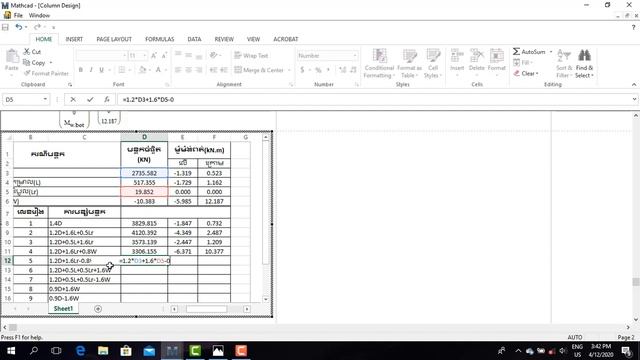
Task: Open Microsoft Edge from taskbar
Action: [x=80, y=351]
